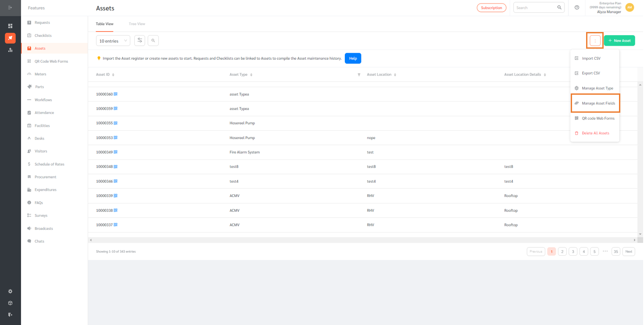
Task: Select the dashboard grid icon in sidebar
Action: coord(10,26)
